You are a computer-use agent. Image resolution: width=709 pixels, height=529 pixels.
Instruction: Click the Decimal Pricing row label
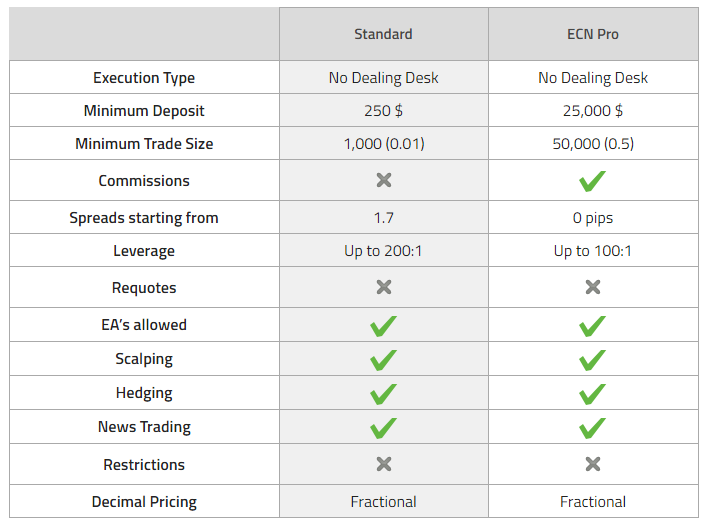click(x=144, y=502)
